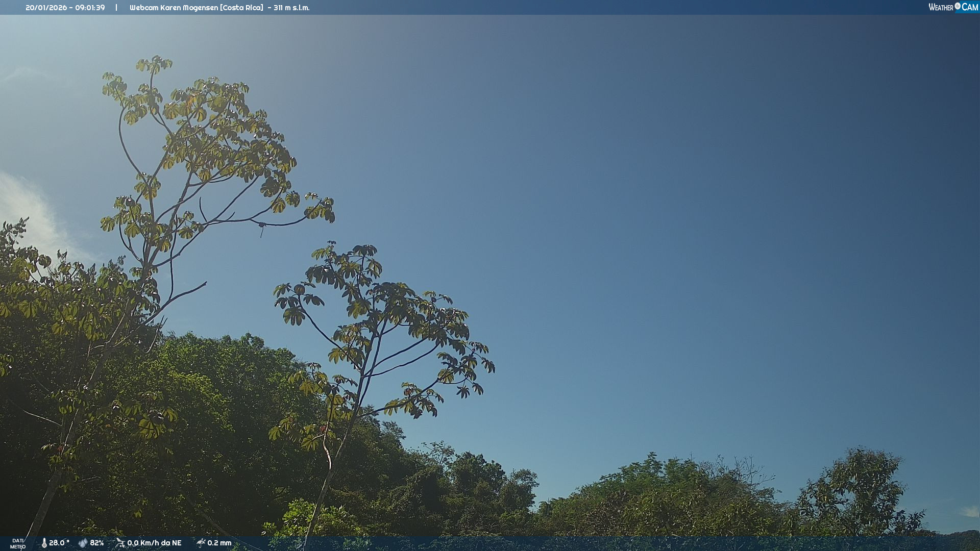Click the 0.0 Km/h da NE wind reading
The height and width of the screenshot is (551, 980).
point(154,543)
